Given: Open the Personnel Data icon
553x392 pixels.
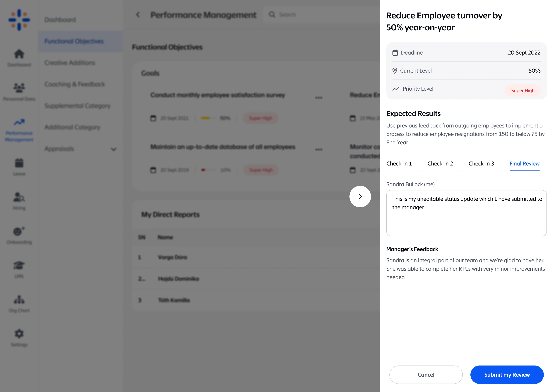Looking at the screenshot, I should click(19, 88).
